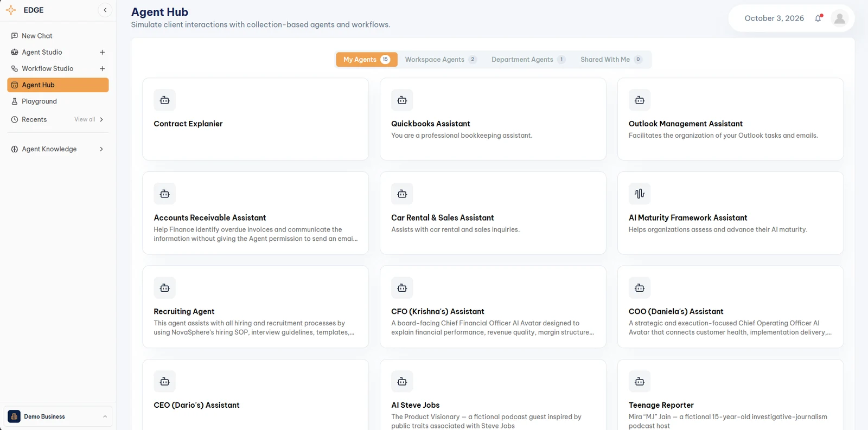Viewport: 868px width, 430px height.
Task: Switch to the Department Agents tab
Action: (528, 60)
